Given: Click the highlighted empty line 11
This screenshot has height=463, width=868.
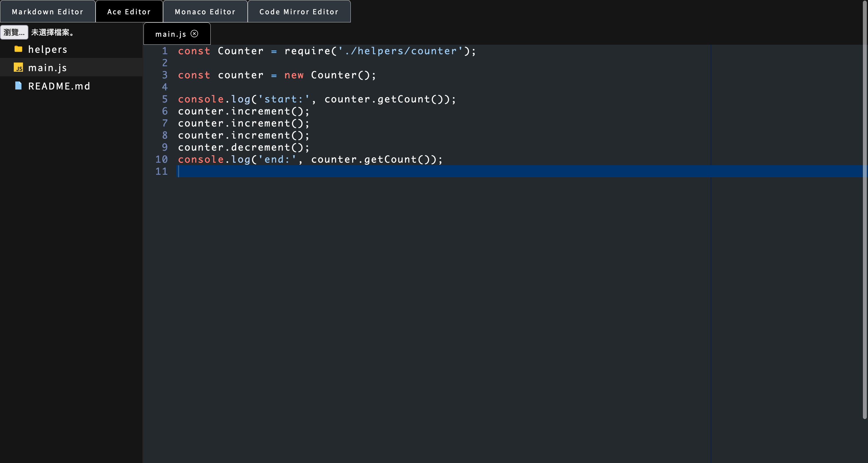Looking at the screenshot, I should [438, 171].
